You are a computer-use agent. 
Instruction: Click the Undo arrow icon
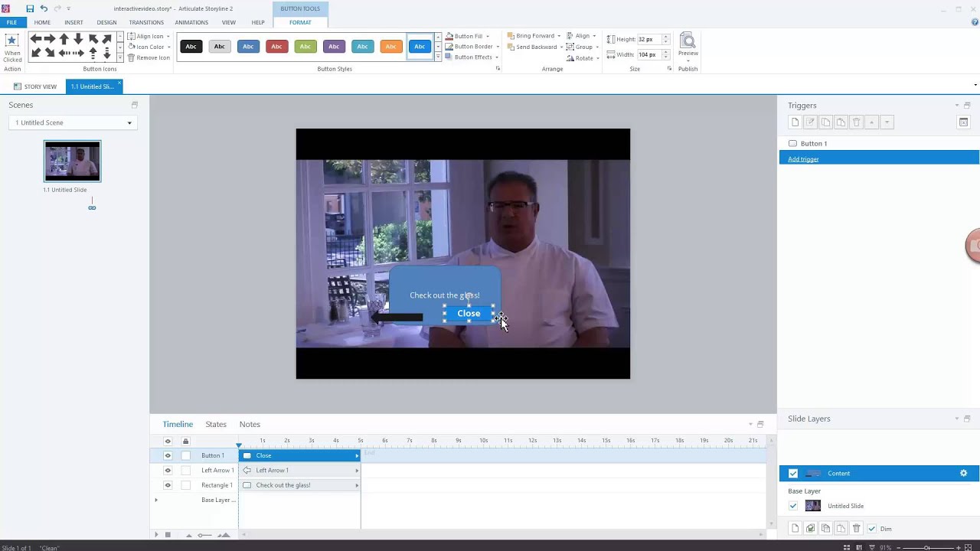[x=44, y=8]
